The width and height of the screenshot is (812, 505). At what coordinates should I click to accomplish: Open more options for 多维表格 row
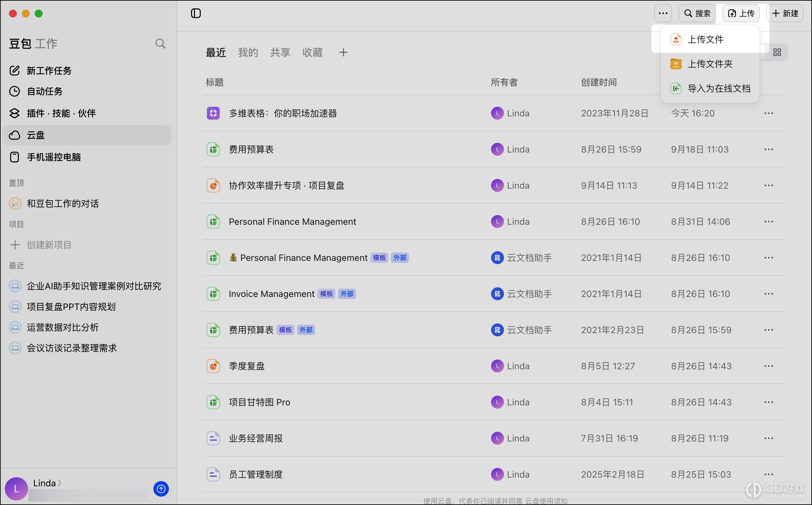(x=768, y=113)
